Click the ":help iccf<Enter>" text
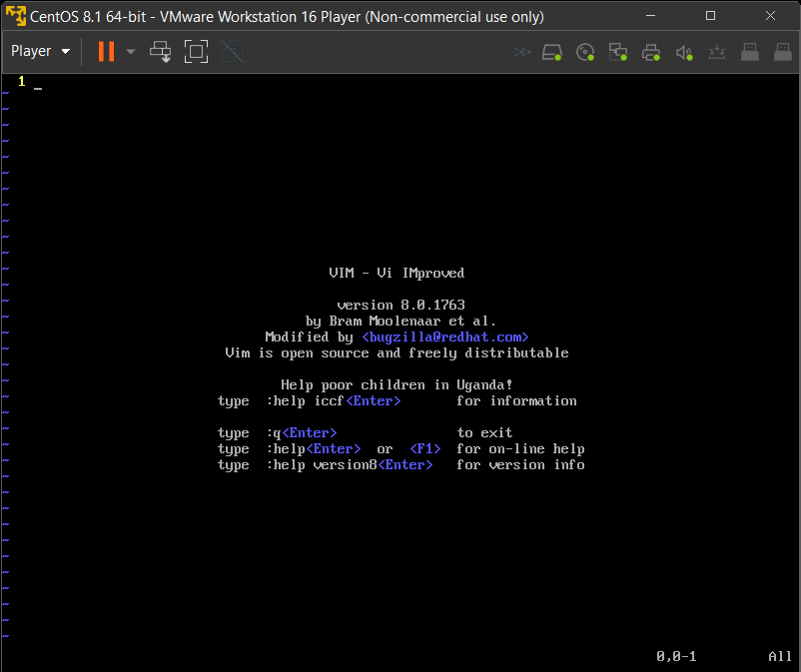801x672 pixels. pos(334,400)
